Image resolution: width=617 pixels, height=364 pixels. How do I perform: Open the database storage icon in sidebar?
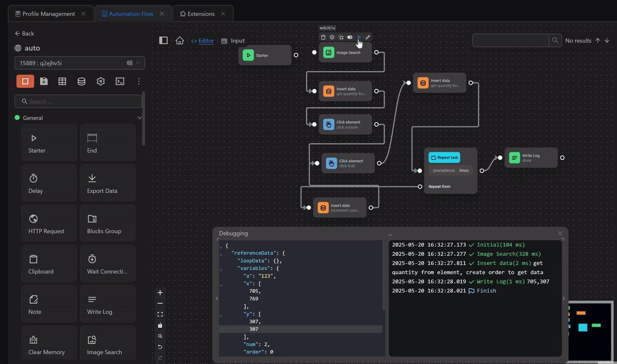(x=81, y=81)
